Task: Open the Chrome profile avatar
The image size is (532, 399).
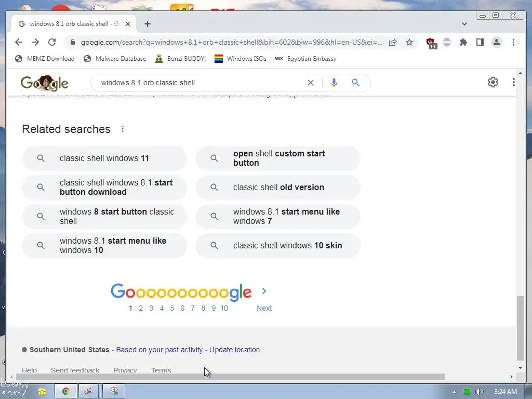Action: [x=496, y=42]
